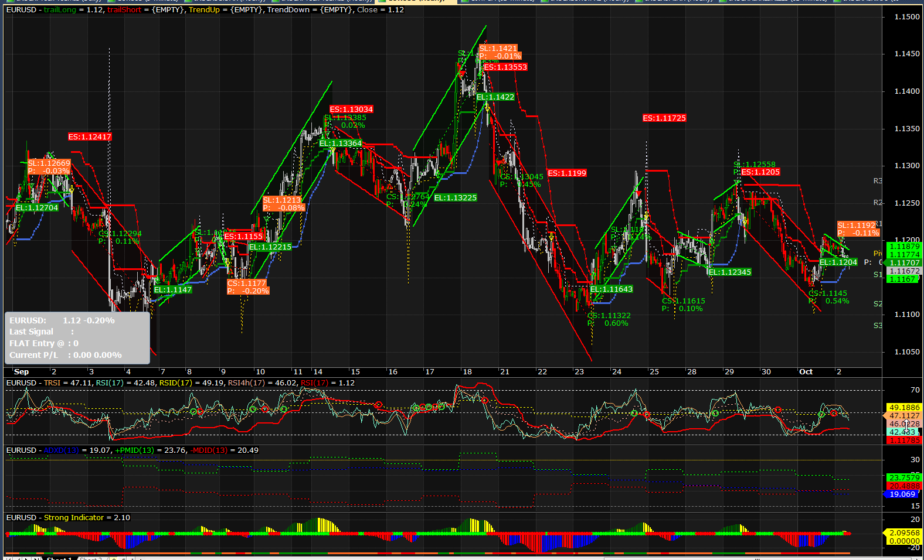Select the ES:1.13034 label

(x=351, y=109)
